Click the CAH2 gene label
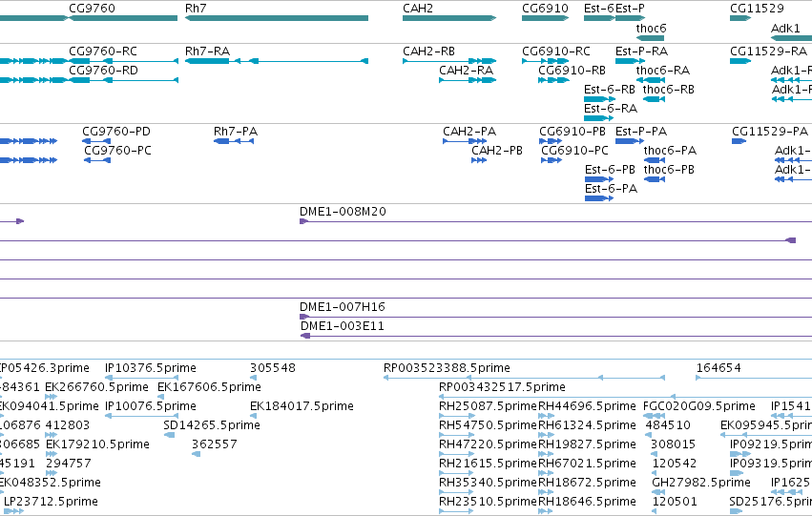812x516 pixels. click(417, 9)
